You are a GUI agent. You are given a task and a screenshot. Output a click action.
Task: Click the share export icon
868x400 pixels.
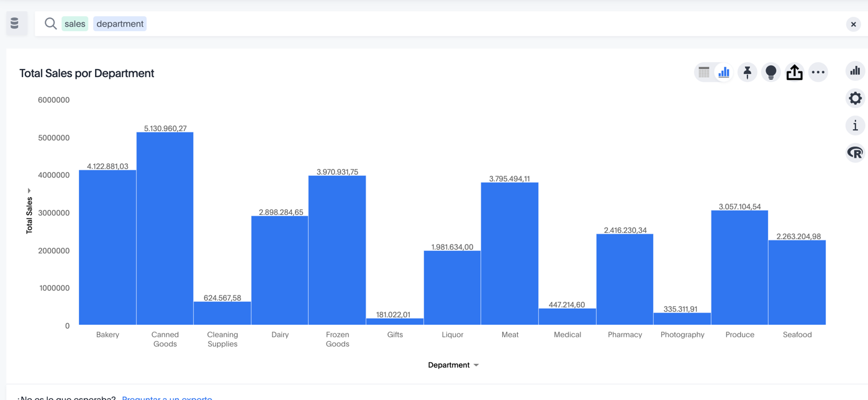pyautogui.click(x=794, y=73)
